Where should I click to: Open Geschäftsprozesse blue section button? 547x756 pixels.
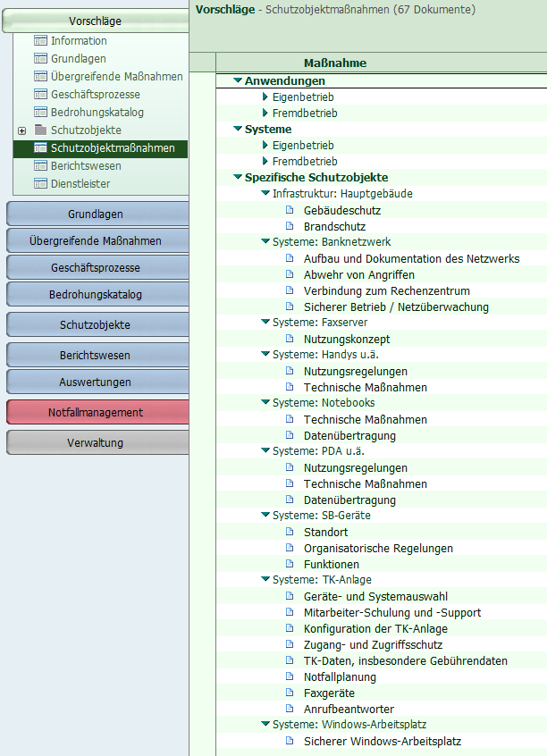(x=97, y=267)
